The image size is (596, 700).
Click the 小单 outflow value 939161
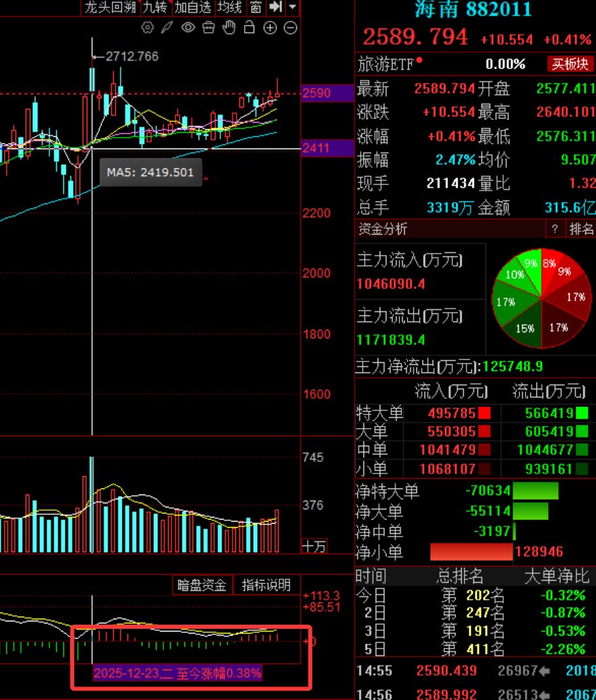[549, 469]
